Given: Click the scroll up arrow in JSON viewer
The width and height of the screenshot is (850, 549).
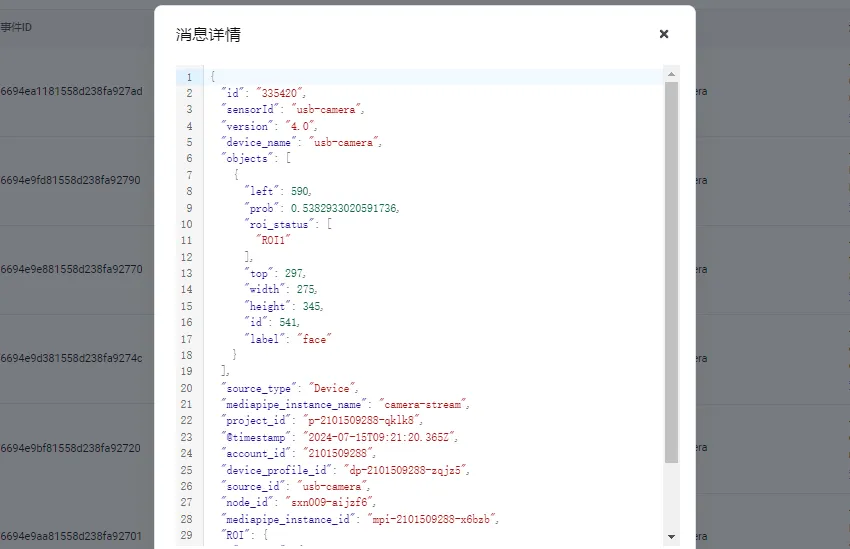Looking at the screenshot, I should [x=671, y=74].
